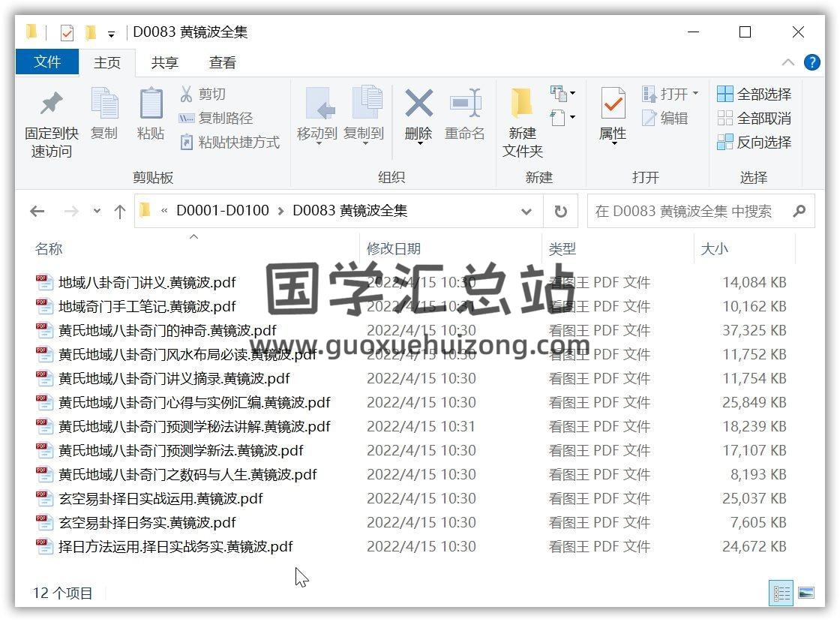Open Properties (属性) checkmark icon

point(613,103)
